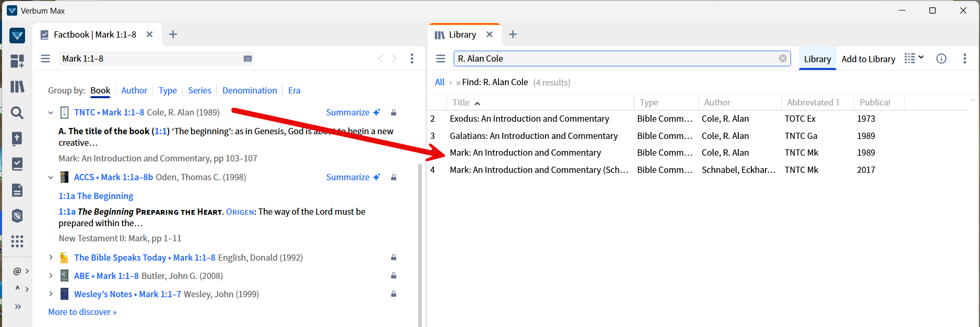Close the Library tab
Image resolution: width=980 pixels, height=327 pixels.
pyautogui.click(x=489, y=34)
